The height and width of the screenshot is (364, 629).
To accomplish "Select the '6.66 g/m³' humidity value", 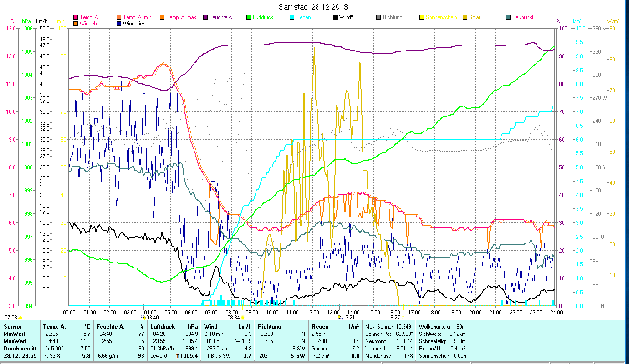I will click(109, 355).
